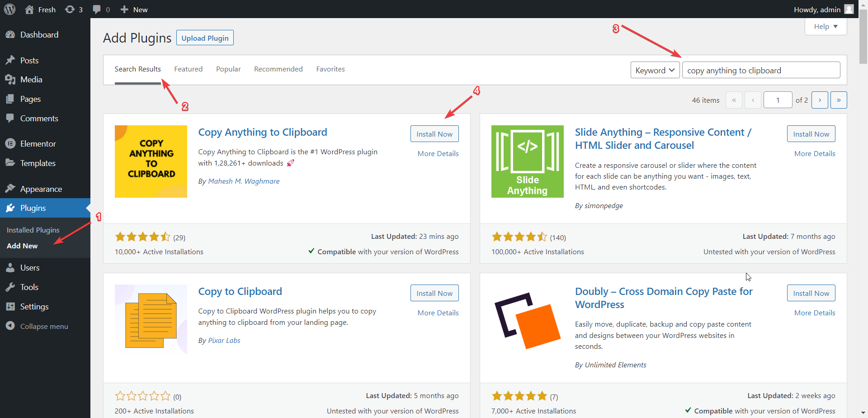
Task: Open Posts in the sidebar
Action: (45, 61)
